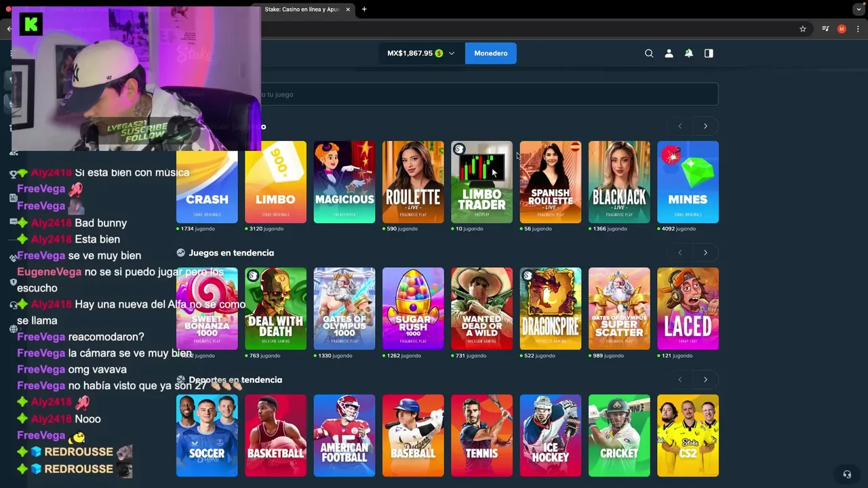Expand the MX$1,867.95 balance dropdown
868x488 pixels.
click(x=421, y=54)
